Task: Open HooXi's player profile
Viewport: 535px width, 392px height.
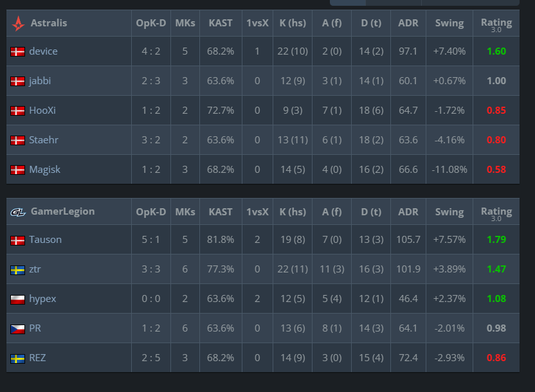Action: 42,111
